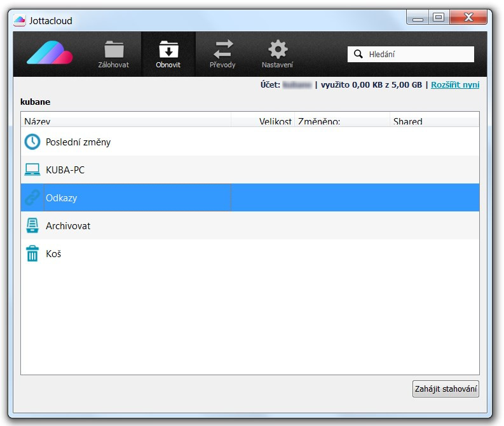
Task: Click the Jottacloud title bar app icon
Action: point(20,20)
